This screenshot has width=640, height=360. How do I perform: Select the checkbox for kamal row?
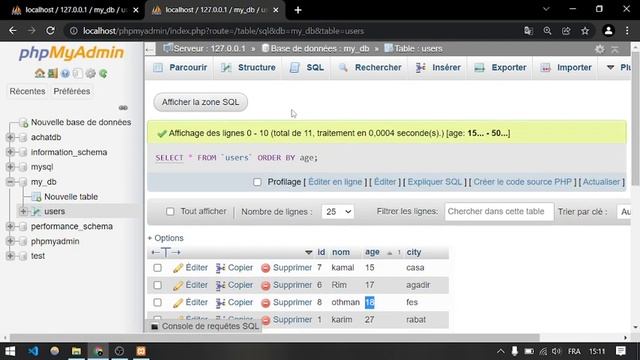point(158,268)
